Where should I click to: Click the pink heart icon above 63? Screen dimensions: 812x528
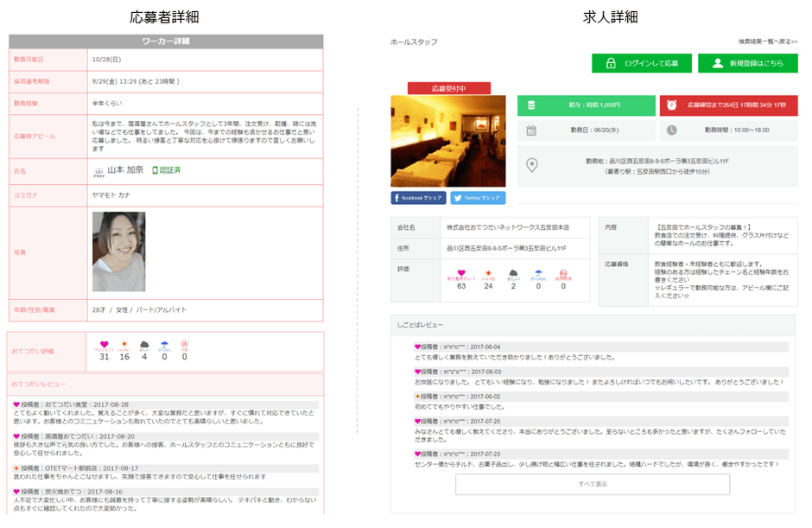click(461, 272)
